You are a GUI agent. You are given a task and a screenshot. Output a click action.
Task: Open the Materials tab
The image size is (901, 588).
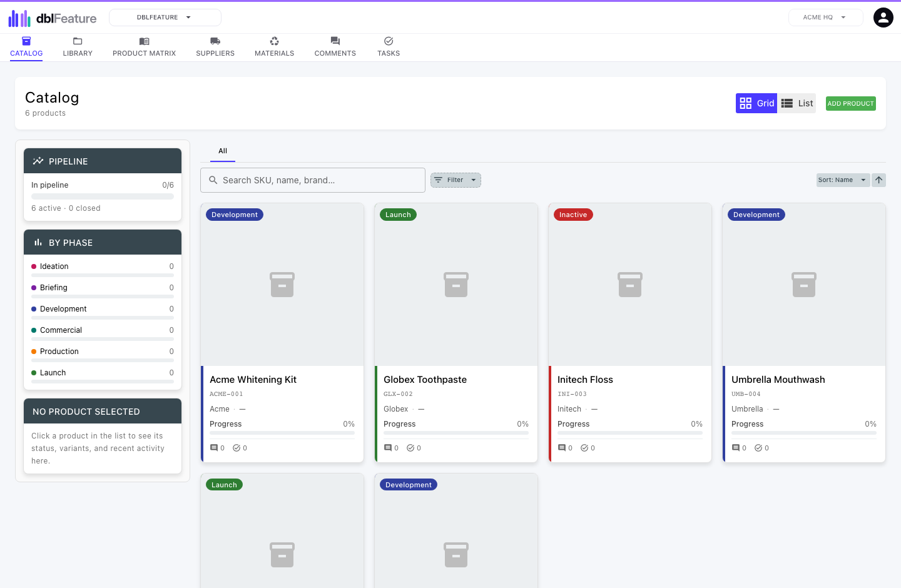[274, 47]
